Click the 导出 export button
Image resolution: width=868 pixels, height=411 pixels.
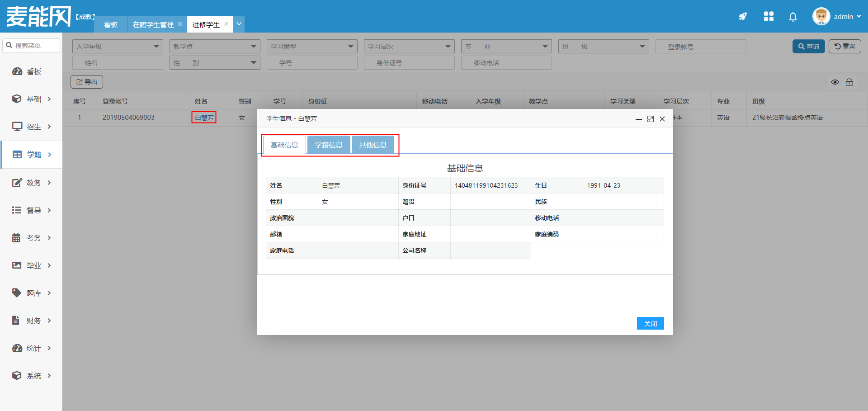pos(87,82)
